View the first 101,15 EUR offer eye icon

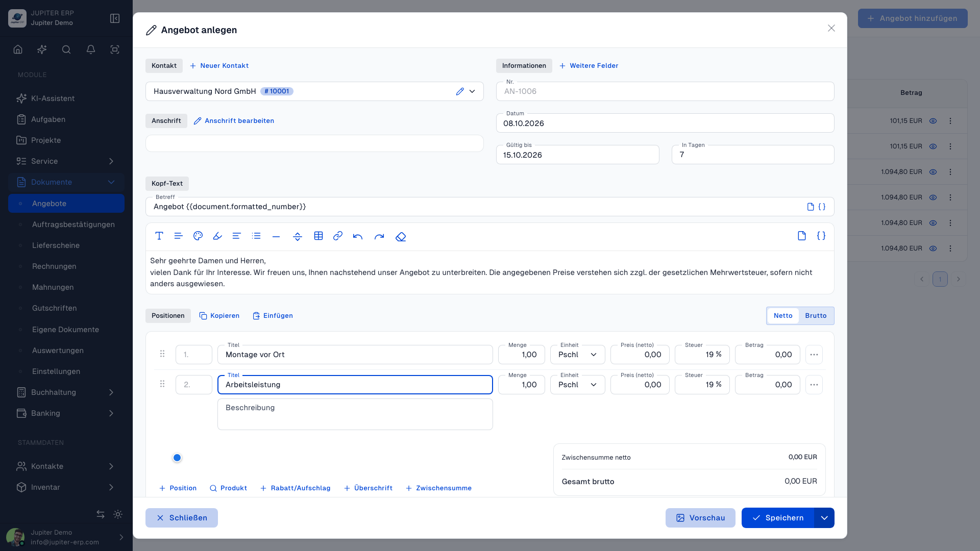coord(933,121)
